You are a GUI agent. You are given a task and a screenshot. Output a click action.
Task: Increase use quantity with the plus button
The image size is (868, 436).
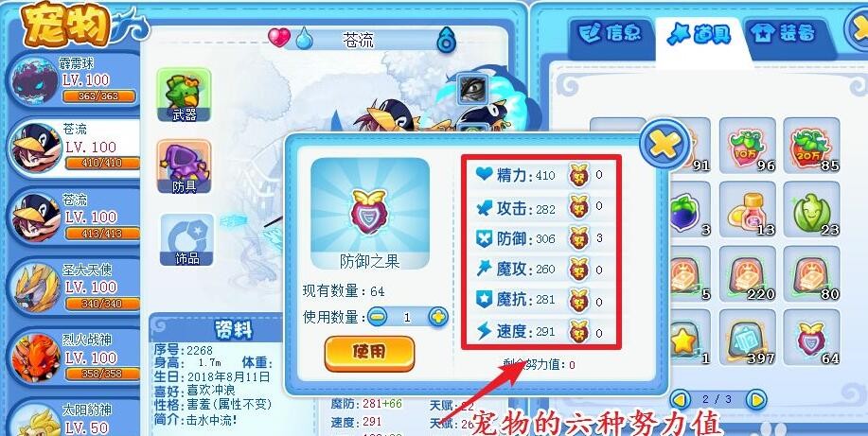coord(438,317)
